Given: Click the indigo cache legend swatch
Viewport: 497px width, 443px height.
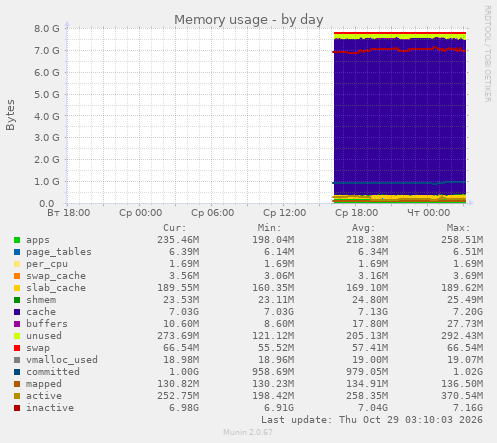Looking at the screenshot, I should click(17, 312).
